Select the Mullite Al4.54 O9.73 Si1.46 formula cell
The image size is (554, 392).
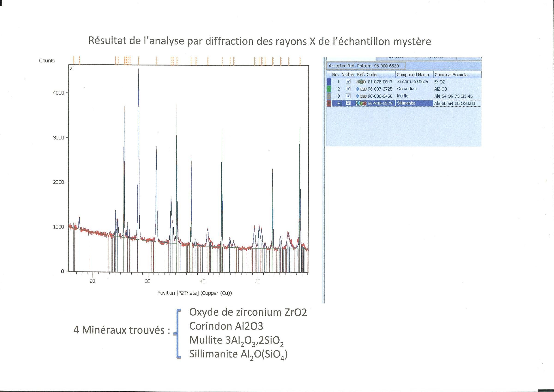click(x=453, y=96)
